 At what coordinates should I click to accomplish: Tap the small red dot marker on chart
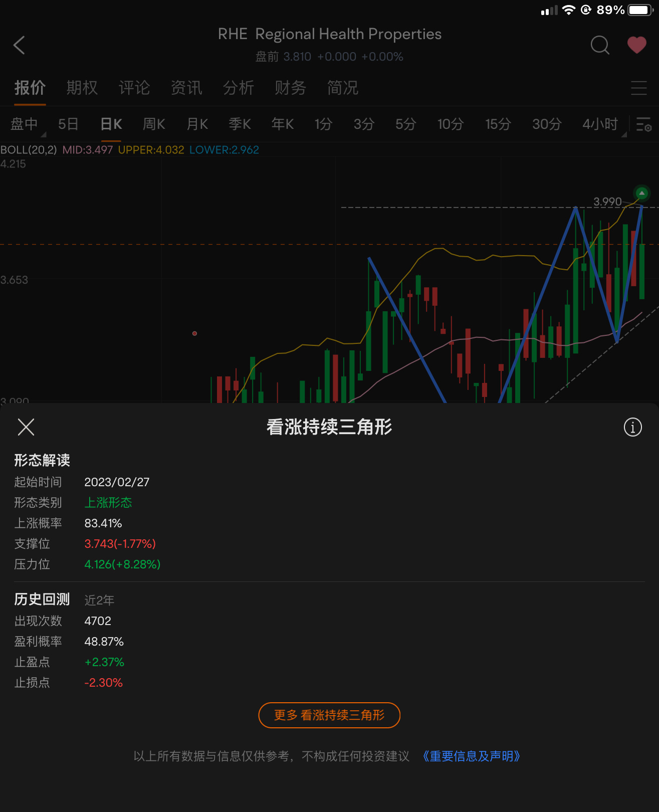(x=194, y=333)
